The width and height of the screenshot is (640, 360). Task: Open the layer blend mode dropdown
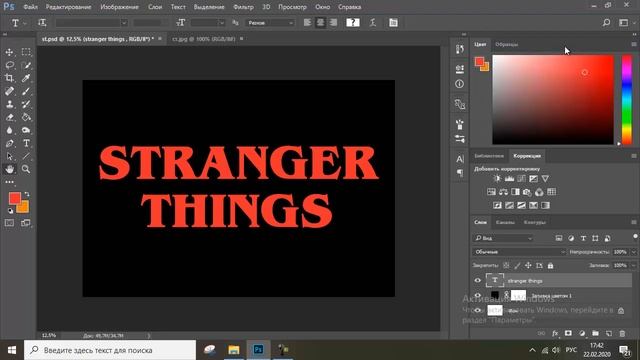coord(519,252)
